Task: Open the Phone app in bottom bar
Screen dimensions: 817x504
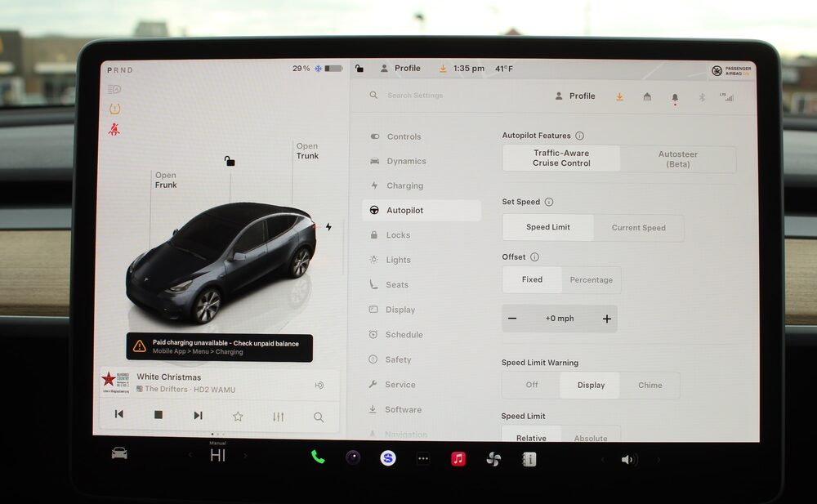Action: [318, 457]
